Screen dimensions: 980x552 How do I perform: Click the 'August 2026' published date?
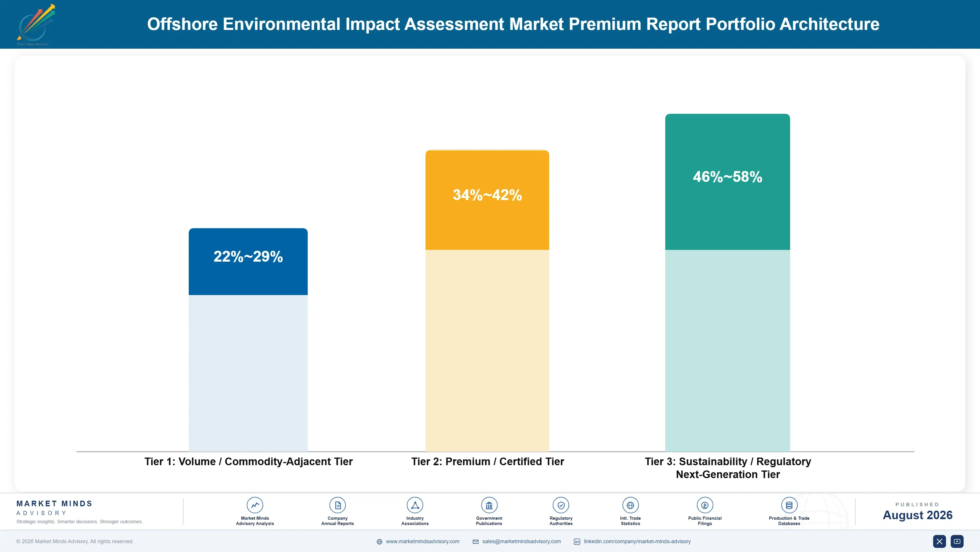click(918, 515)
